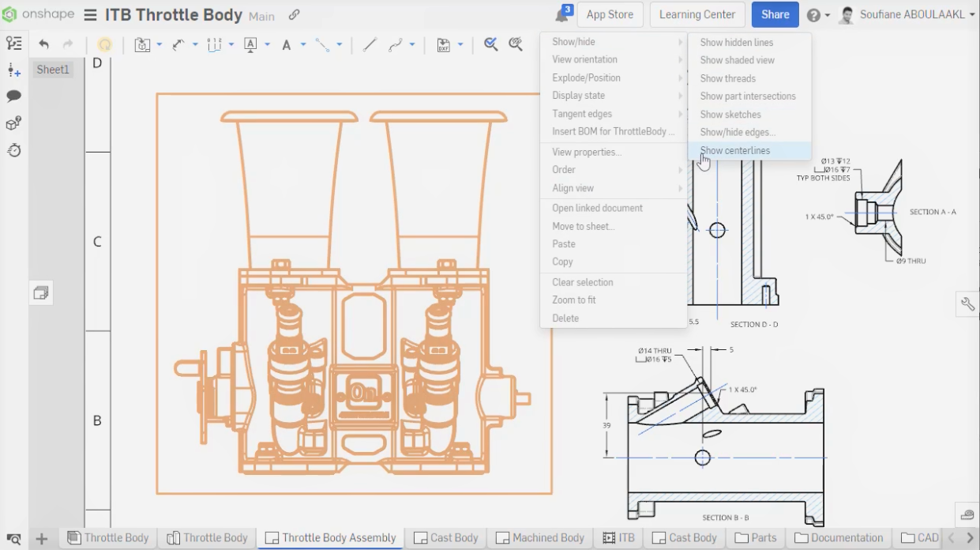This screenshot has height=550, width=980.
Task: Select the Insert view tool
Action: [142, 45]
